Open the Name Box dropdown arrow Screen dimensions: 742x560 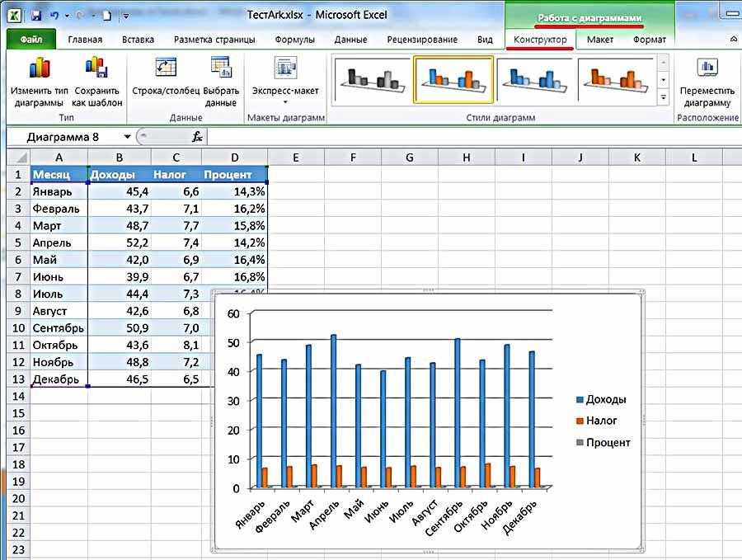click(127, 137)
